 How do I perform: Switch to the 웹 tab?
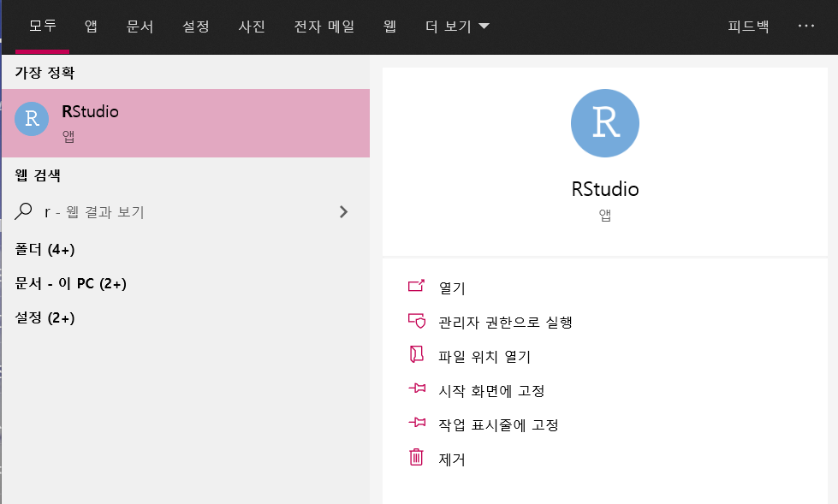[389, 27]
